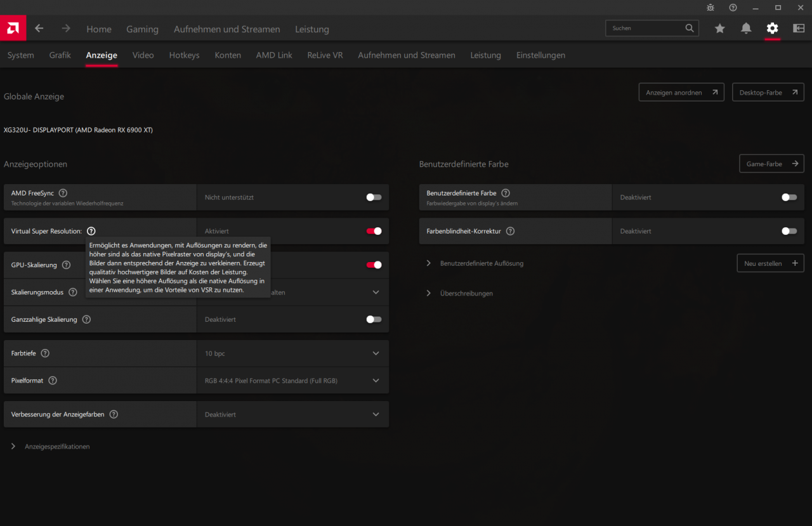
Task: Expand Anzeigespezifikationen section
Action: click(51, 447)
